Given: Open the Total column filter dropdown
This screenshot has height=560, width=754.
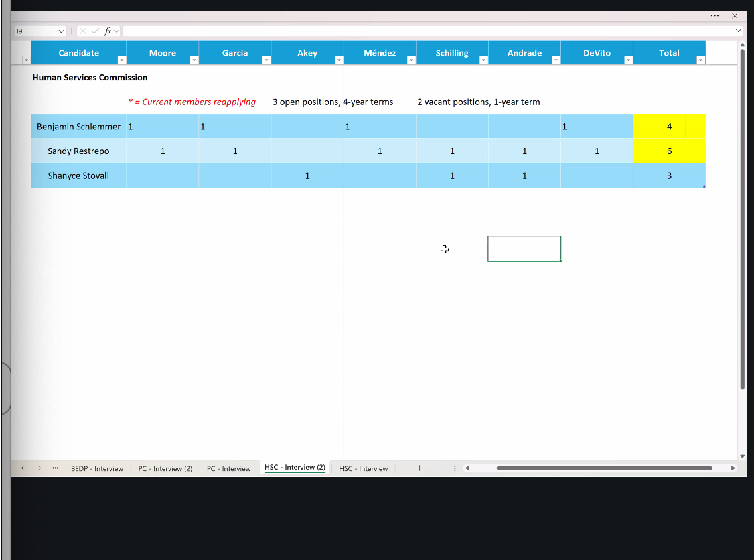Looking at the screenshot, I should point(700,60).
